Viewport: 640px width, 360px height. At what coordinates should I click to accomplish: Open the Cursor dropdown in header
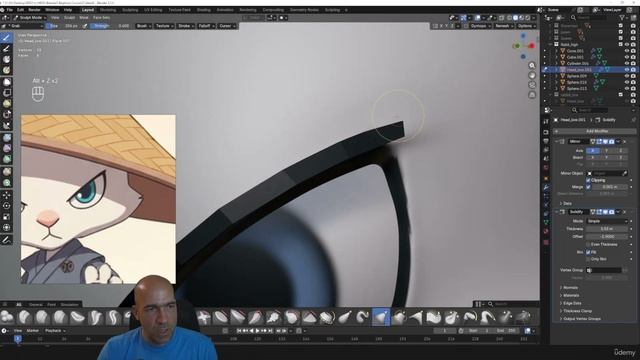click(227, 26)
